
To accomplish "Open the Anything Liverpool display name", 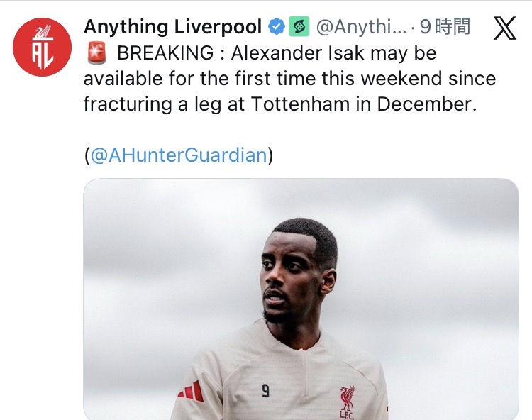I will pos(174,27).
